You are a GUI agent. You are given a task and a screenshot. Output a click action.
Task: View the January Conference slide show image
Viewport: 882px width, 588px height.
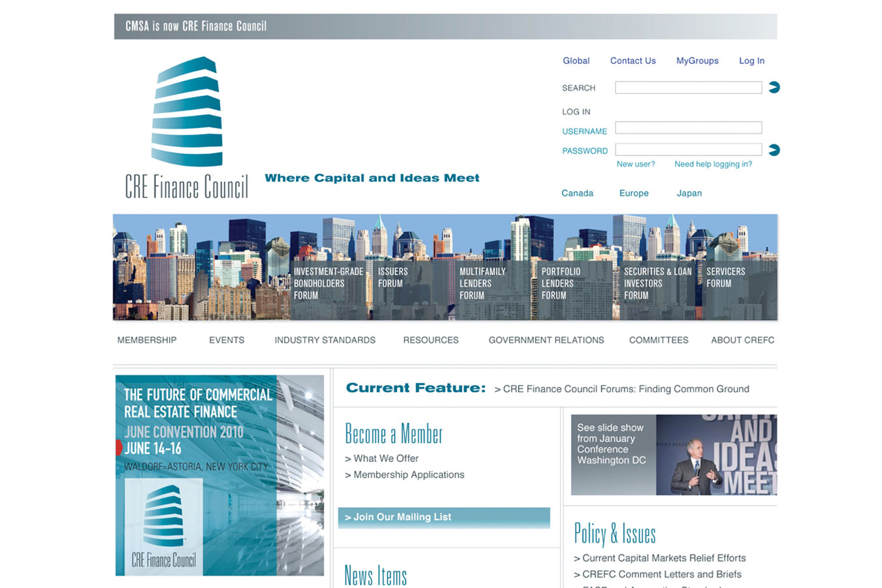[x=674, y=455]
